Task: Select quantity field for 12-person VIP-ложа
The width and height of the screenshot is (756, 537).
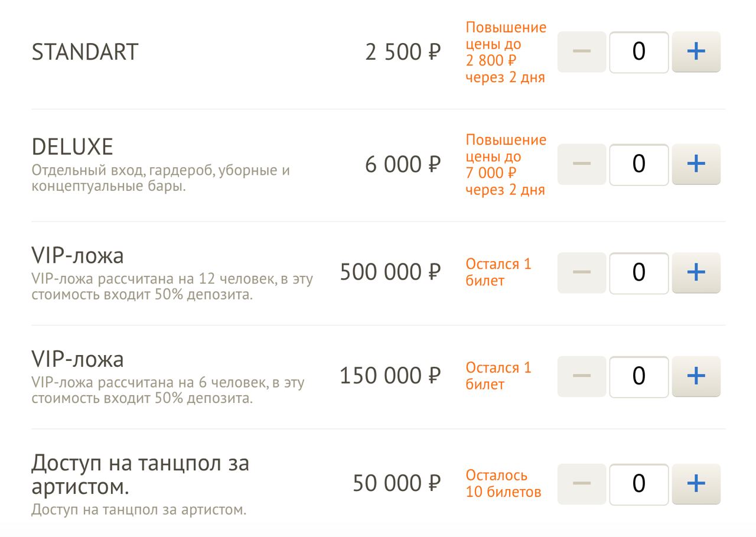Action: coord(639,273)
